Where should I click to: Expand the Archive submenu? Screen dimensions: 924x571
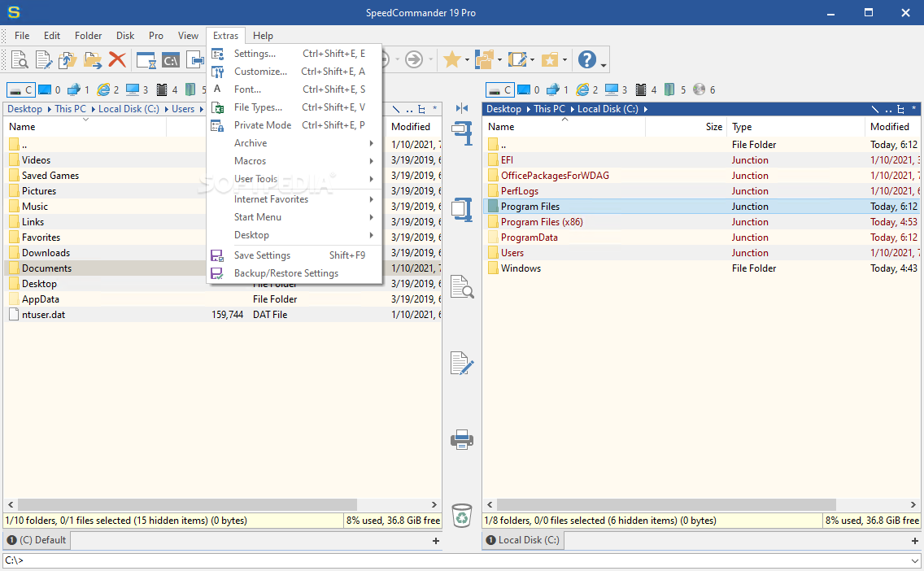[294, 143]
